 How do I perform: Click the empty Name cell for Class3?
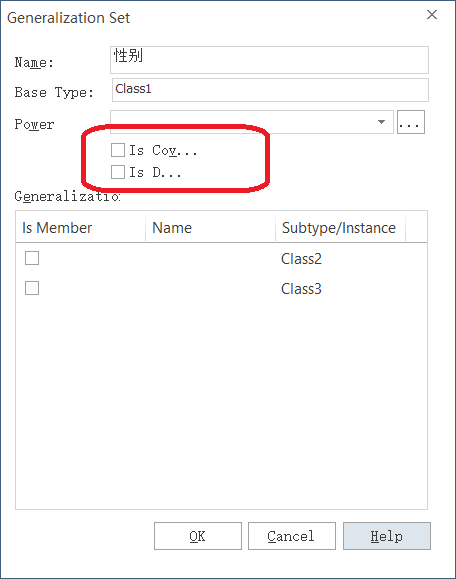pos(210,288)
